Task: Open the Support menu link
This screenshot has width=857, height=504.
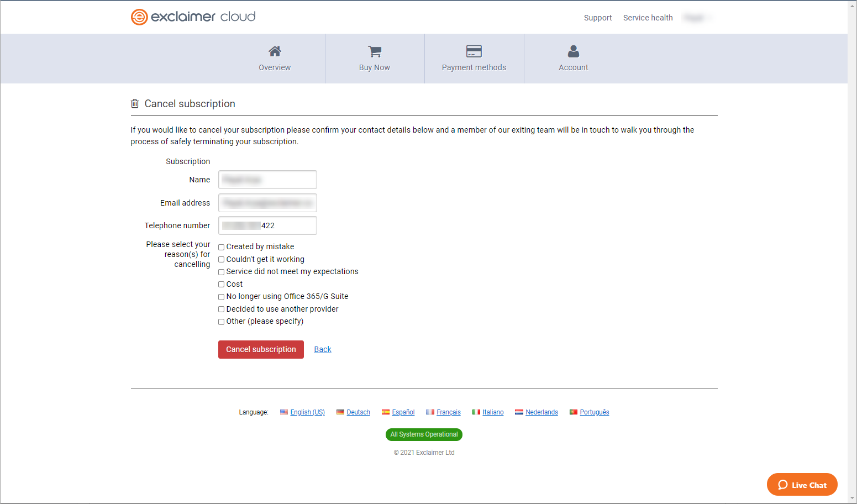Action: click(x=597, y=18)
